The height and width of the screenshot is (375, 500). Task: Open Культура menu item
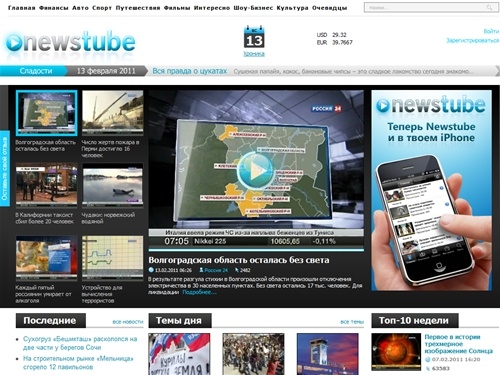(292, 8)
